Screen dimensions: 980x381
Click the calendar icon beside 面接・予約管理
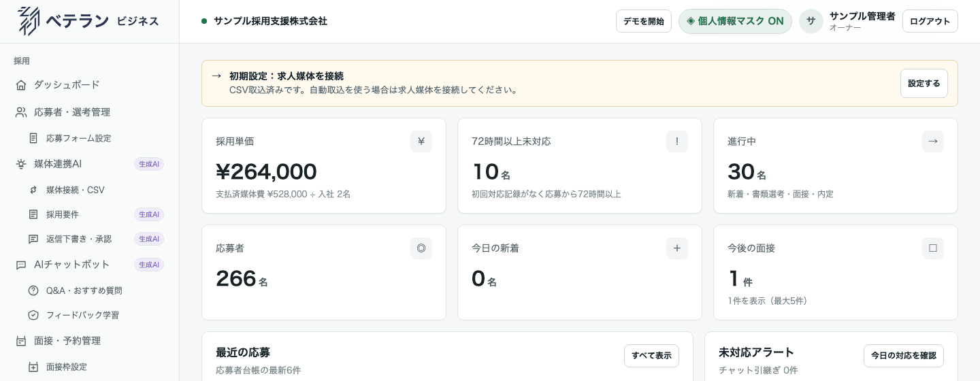click(x=21, y=341)
